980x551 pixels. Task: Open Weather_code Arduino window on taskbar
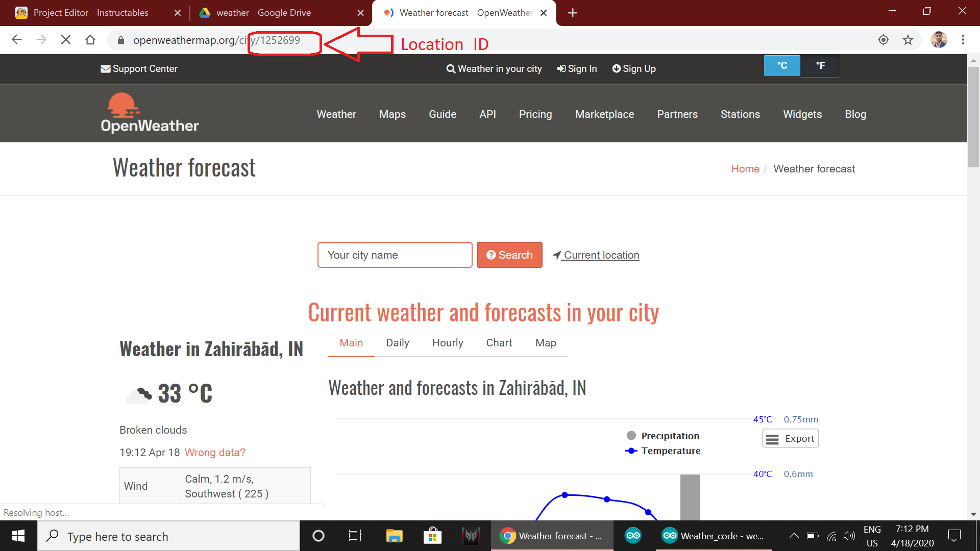[714, 536]
